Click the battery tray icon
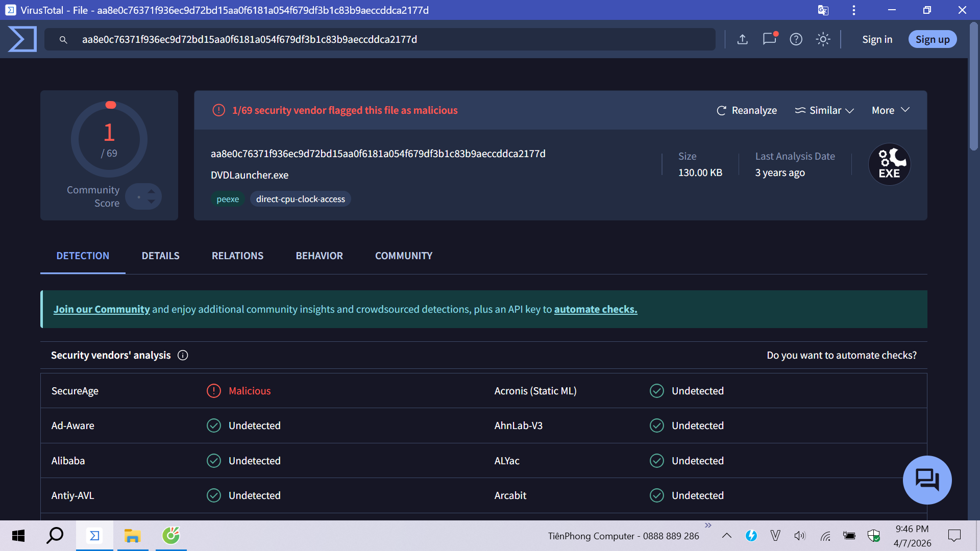Image resolution: width=980 pixels, height=551 pixels. point(849,536)
